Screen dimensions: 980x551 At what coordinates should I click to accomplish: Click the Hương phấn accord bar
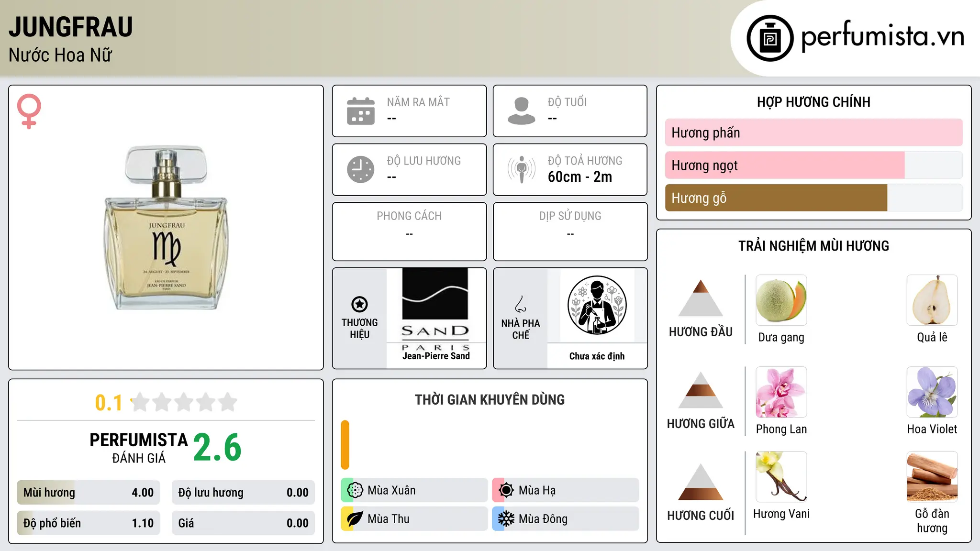tap(814, 132)
